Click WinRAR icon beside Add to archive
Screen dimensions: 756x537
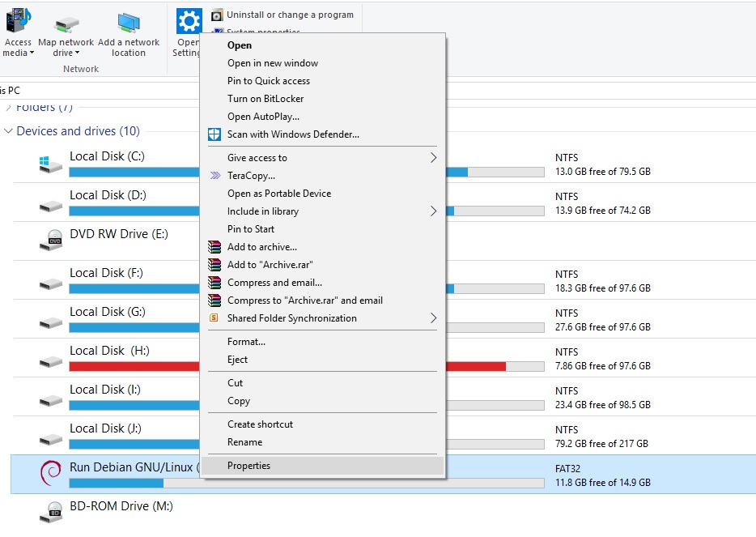tap(214, 247)
